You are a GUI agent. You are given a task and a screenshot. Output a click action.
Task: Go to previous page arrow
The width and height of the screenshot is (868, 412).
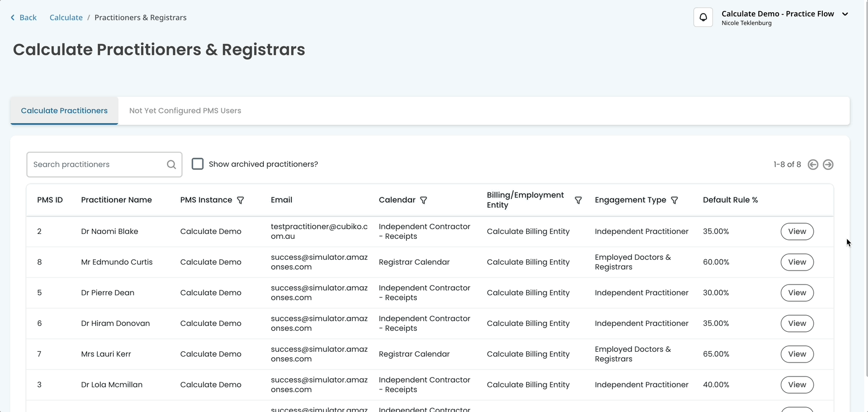(x=813, y=165)
